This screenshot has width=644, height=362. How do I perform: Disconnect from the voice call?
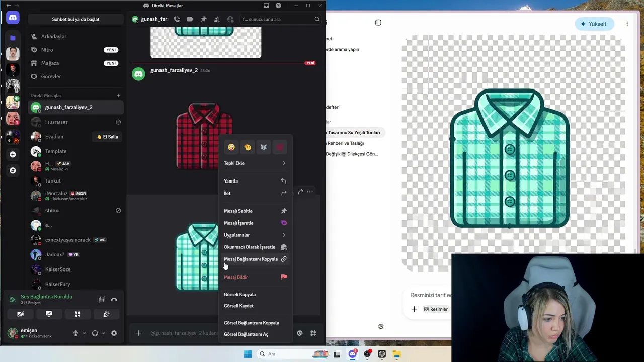[x=114, y=299]
